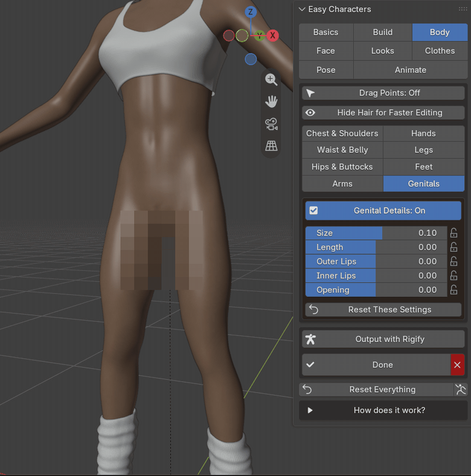Open the Animate tab
The image size is (471, 476).
(411, 70)
